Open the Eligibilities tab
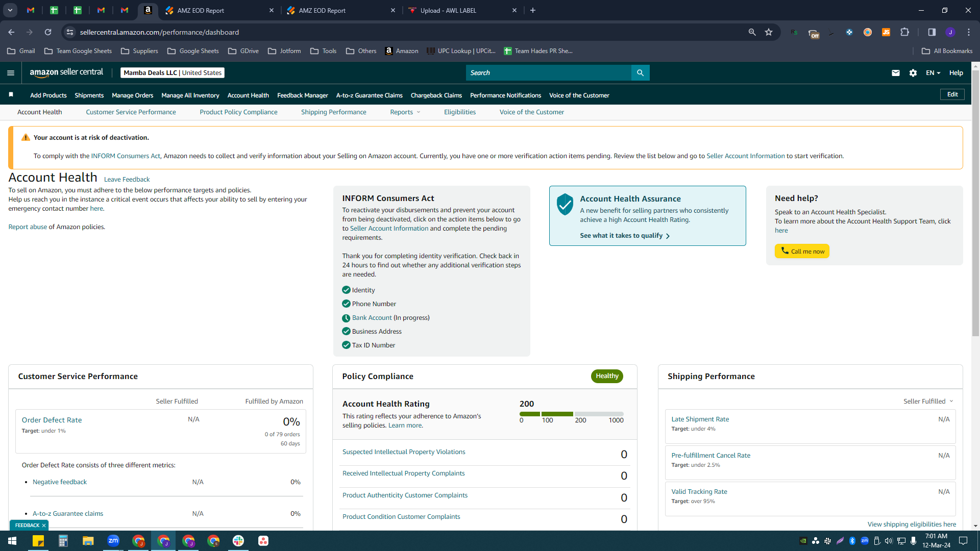 459,112
